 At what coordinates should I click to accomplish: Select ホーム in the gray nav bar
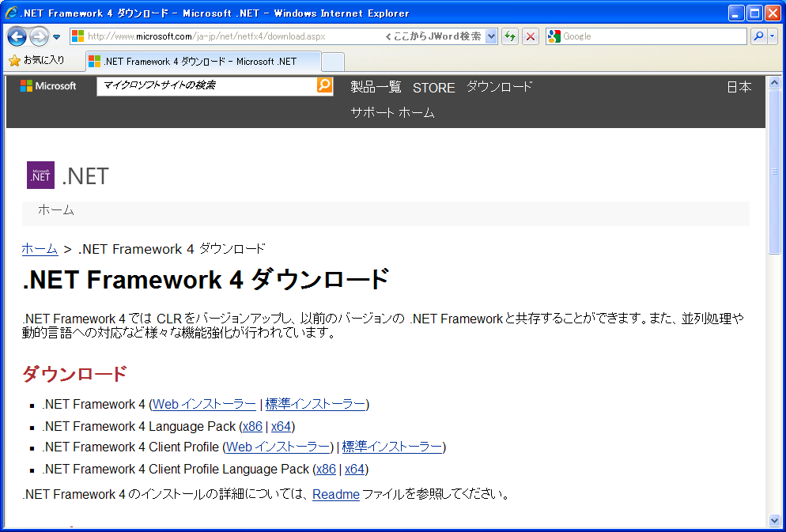point(56,210)
